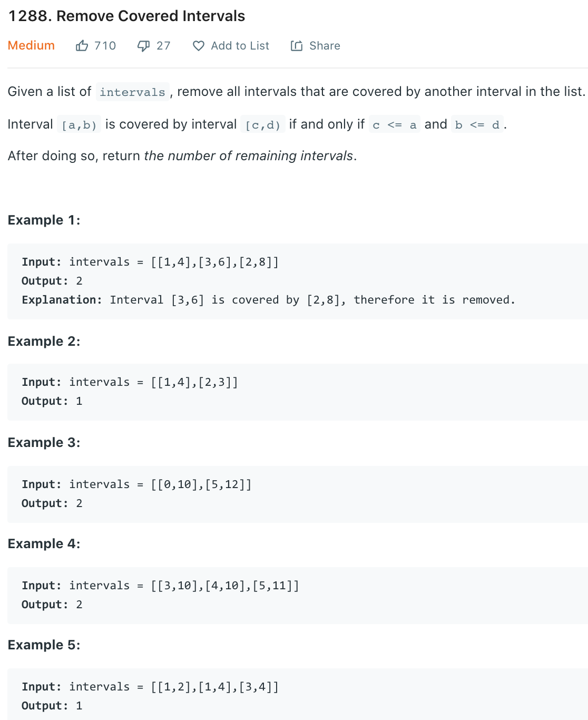The height and width of the screenshot is (720, 588).
Task: Collapse the Example 3 section
Action: coord(44,443)
